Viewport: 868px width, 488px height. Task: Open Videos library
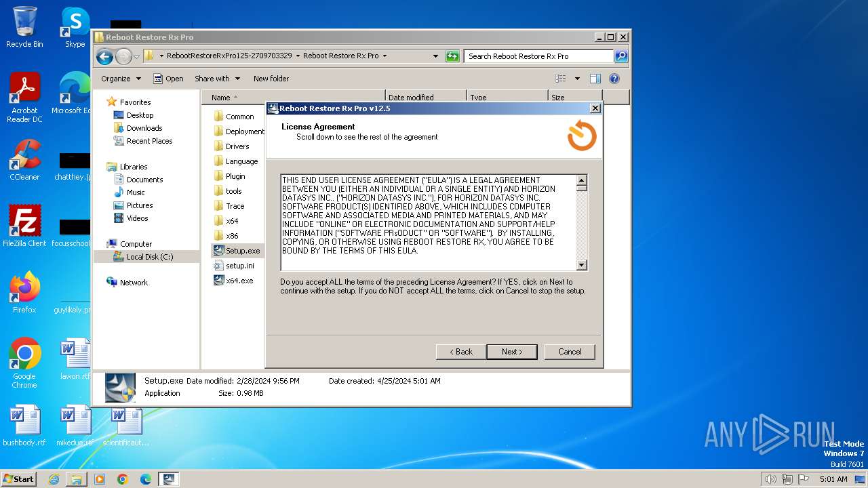[x=130, y=218]
